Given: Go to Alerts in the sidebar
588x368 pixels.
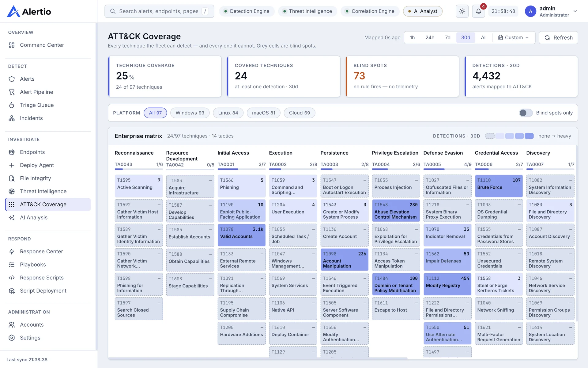Looking at the screenshot, I should tap(48, 79).
